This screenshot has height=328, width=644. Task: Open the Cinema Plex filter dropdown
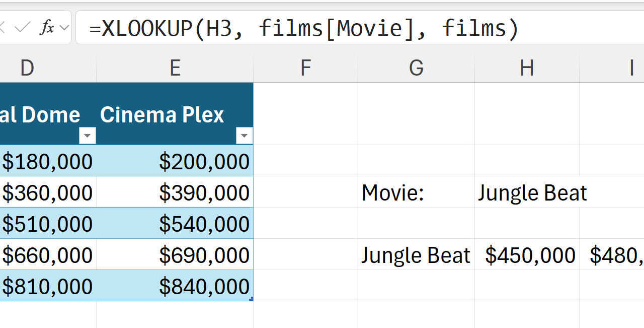pyautogui.click(x=244, y=136)
